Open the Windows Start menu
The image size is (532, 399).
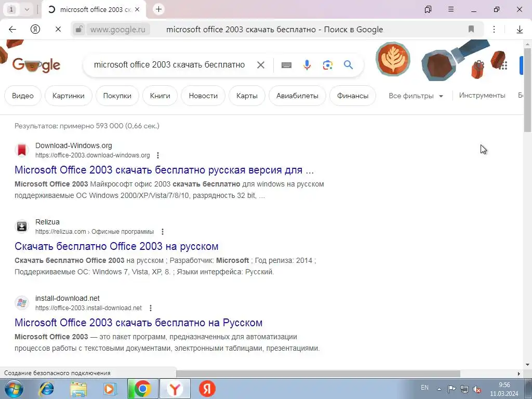[x=14, y=389]
